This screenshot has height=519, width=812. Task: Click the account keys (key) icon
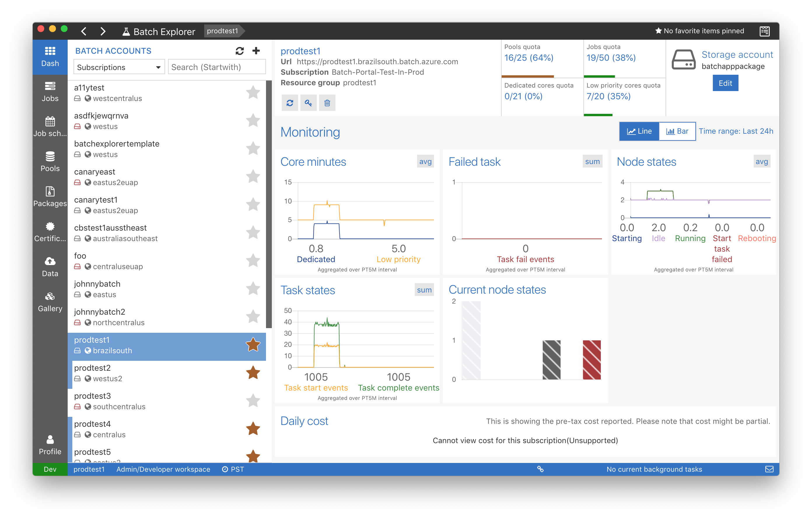pyautogui.click(x=308, y=102)
